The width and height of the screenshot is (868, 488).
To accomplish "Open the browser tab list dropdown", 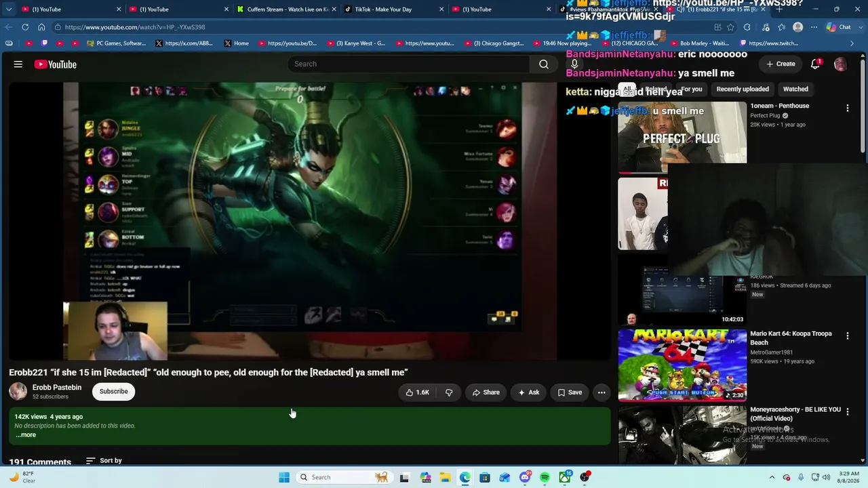I will coord(8,9).
